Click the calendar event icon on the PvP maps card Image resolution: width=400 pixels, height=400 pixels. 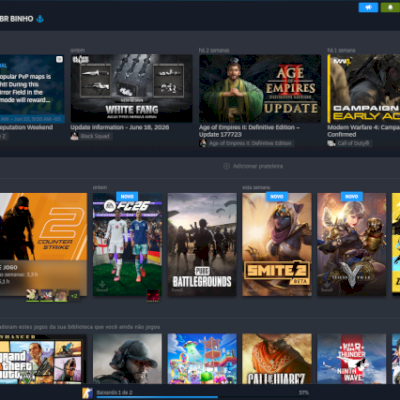(x=59, y=59)
